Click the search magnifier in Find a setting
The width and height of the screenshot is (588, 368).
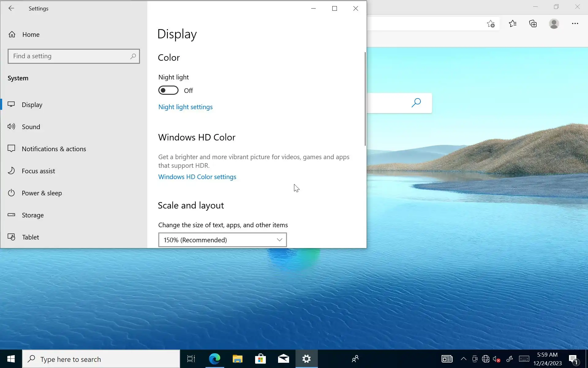133,56
